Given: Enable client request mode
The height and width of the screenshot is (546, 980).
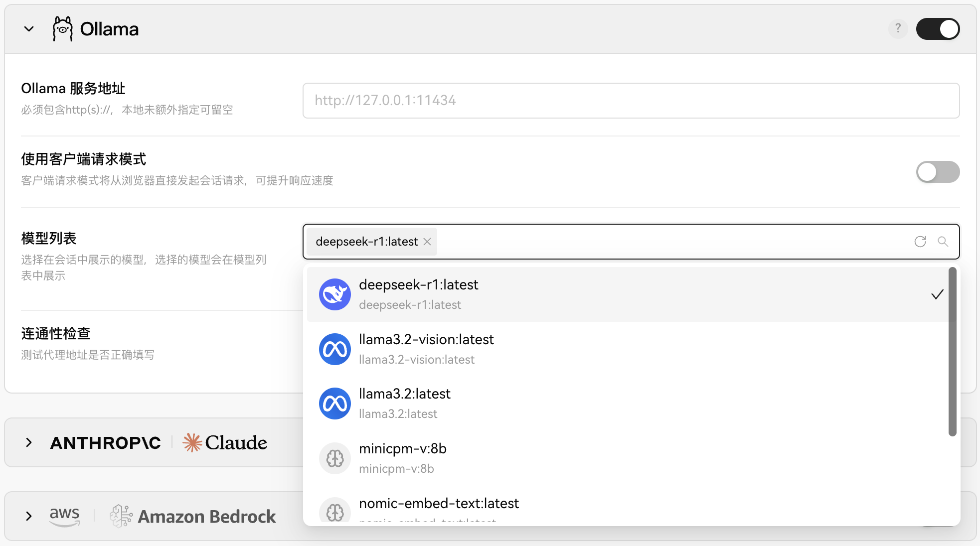Looking at the screenshot, I should pyautogui.click(x=938, y=171).
